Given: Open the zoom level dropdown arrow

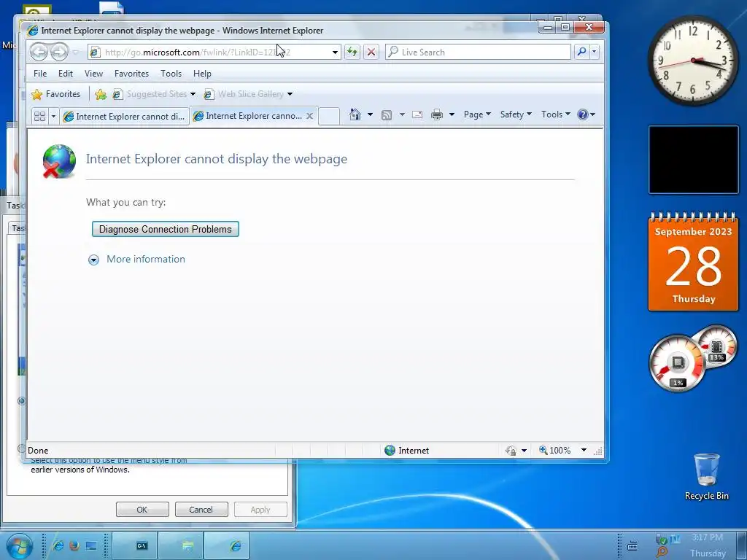Looking at the screenshot, I should point(584,450).
